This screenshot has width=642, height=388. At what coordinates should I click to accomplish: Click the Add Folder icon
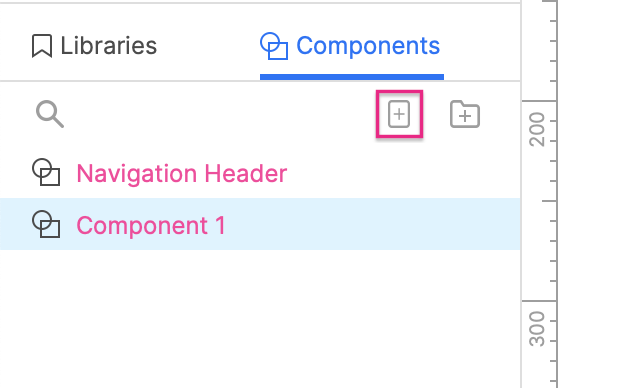[x=465, y=114]
